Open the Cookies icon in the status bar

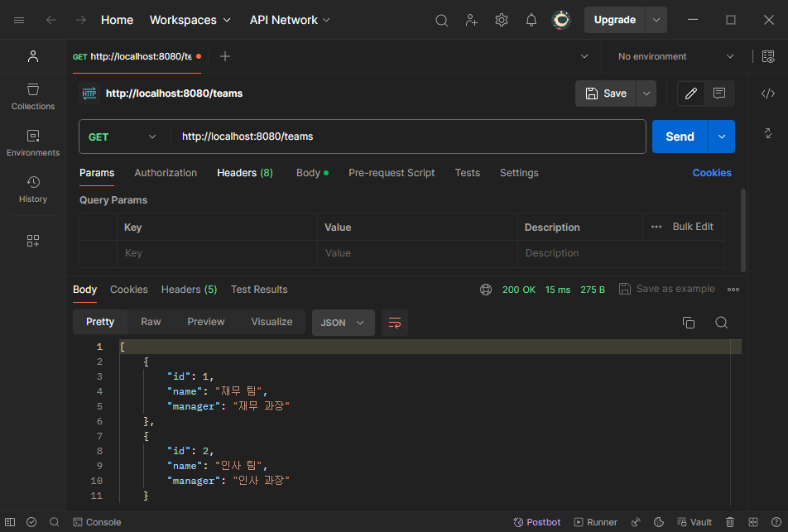(659, 522)
